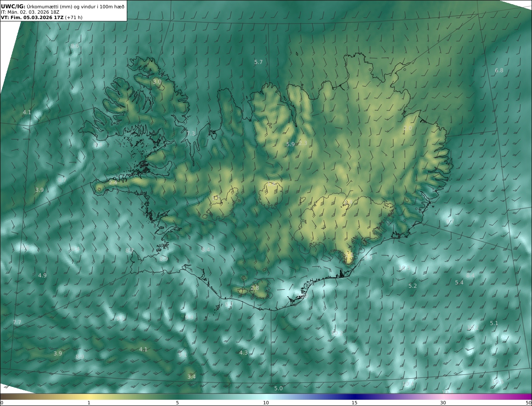Pick the yellow band of the colour scale
Image resolution: width=532 pixels, height=406 pixels.
pos(89,396)
